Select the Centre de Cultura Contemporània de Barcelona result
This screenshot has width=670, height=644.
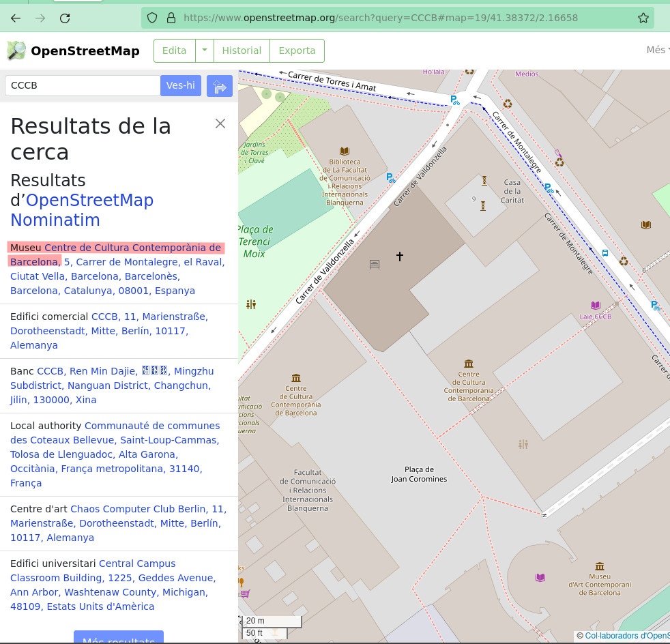click(x=117, y=269)
